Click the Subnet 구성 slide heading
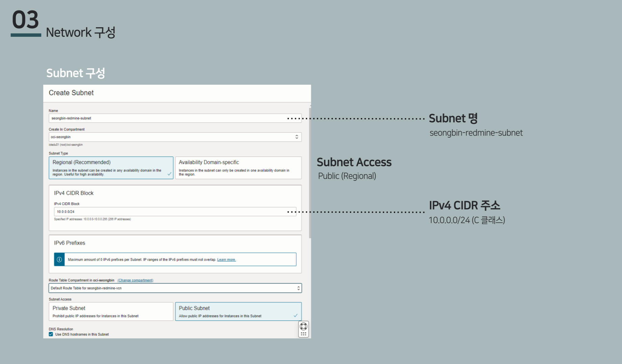The image size is (622, 364). 76,73
